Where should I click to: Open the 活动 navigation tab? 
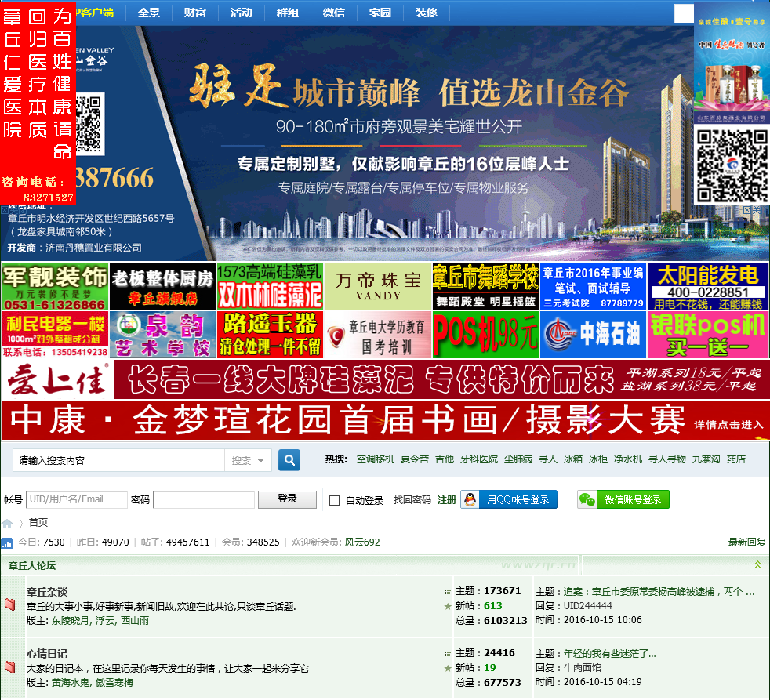tap(242, 13)
